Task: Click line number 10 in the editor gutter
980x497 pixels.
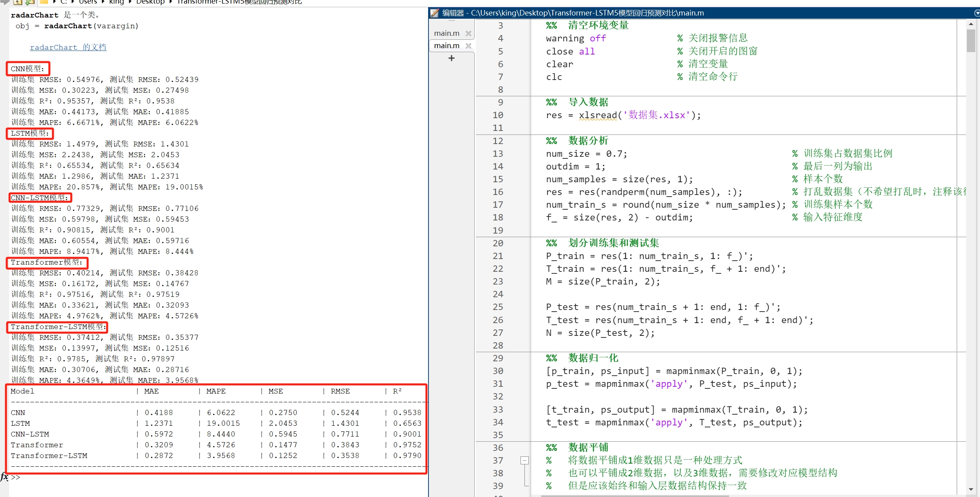Action: [497, 115]
